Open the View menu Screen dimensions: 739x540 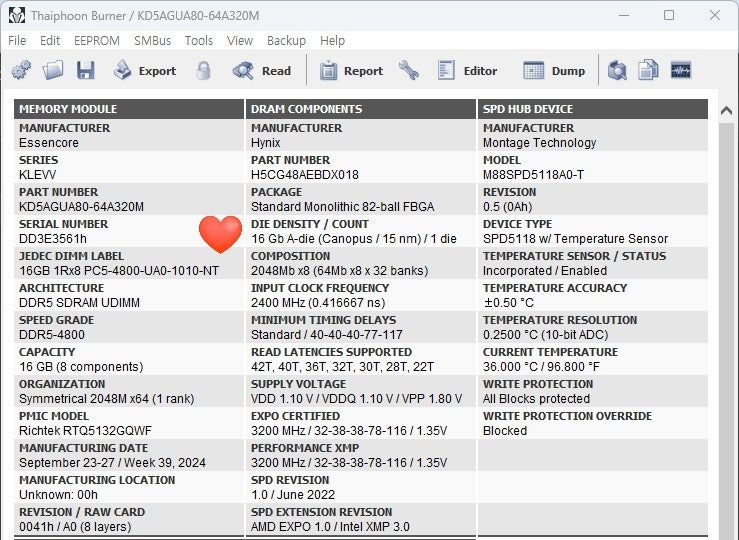click(240, 41)
